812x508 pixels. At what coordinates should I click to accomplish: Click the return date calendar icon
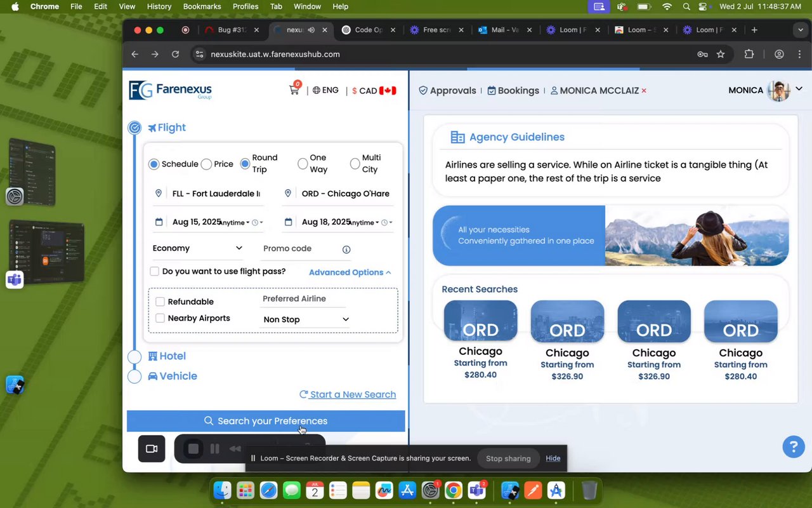[288, 222]
